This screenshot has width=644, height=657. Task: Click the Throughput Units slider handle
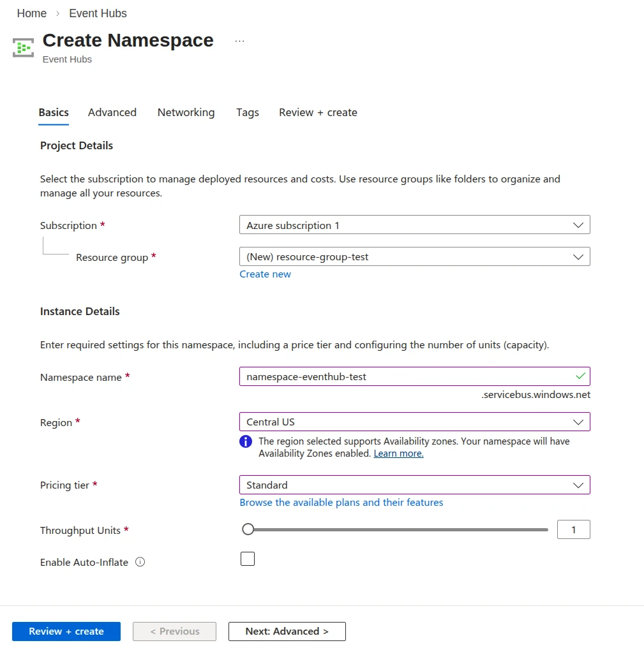(248, 529)
